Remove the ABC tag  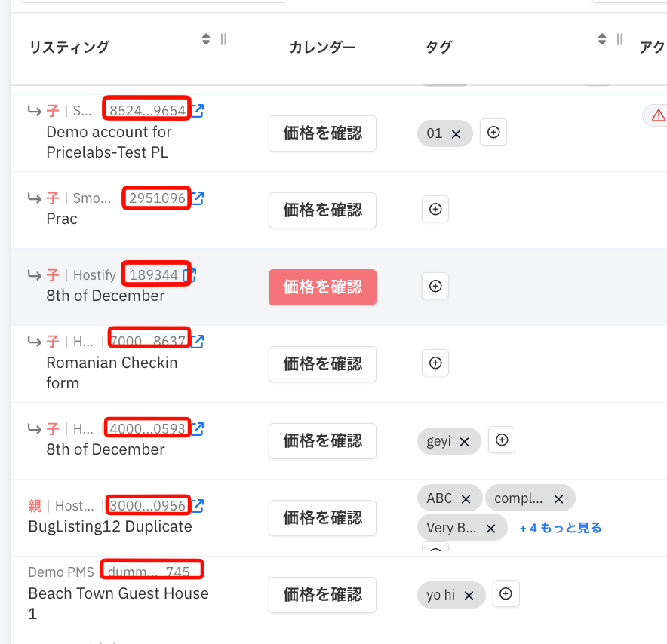(466, 499)
